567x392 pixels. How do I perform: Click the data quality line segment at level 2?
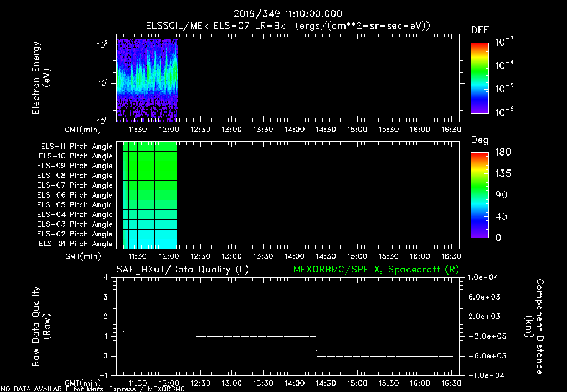coord(160,317)
